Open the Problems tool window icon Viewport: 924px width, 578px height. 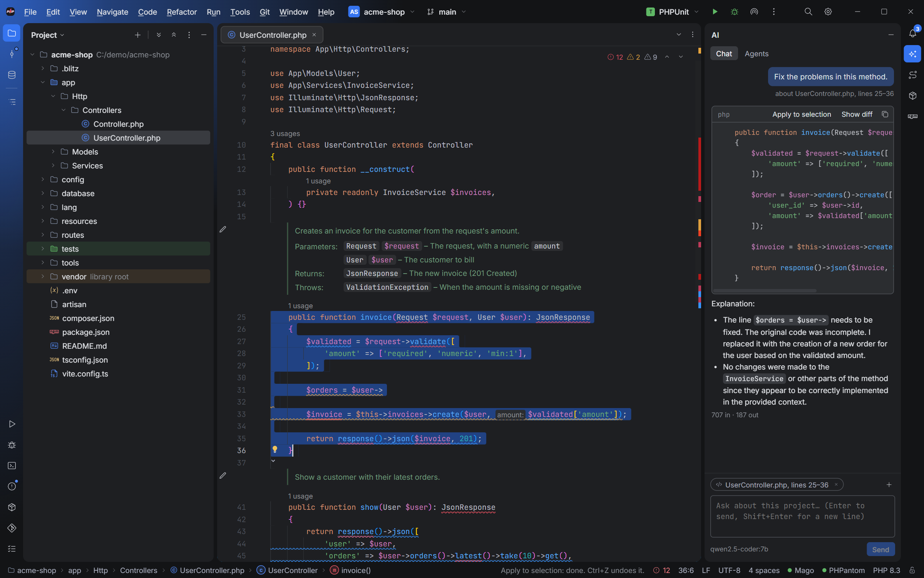(x=12, y=486)
